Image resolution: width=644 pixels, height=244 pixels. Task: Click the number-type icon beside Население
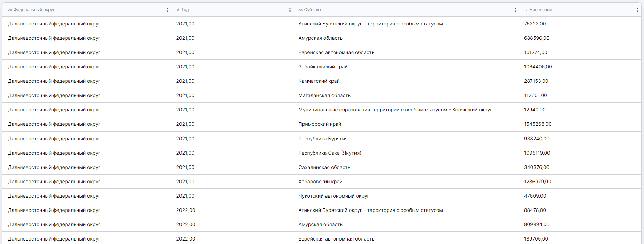coord(526,10)
